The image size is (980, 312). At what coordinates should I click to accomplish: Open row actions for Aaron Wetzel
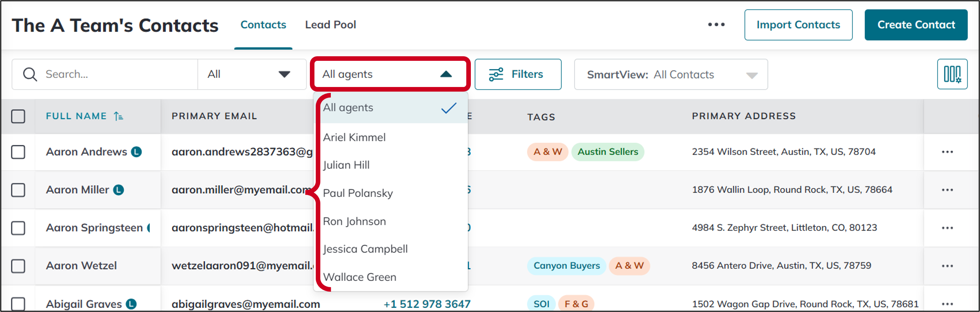coord(947,266)
